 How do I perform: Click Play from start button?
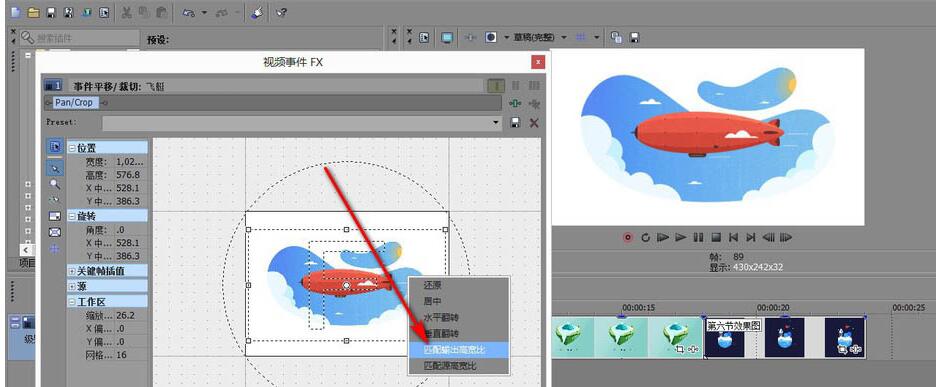[663, 238]
